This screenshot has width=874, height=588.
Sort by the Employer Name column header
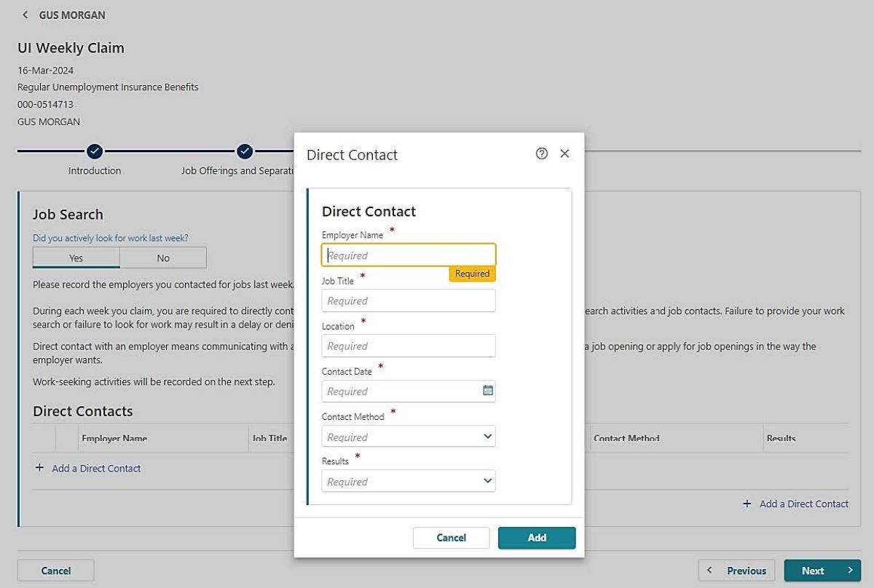coord(114,439)
